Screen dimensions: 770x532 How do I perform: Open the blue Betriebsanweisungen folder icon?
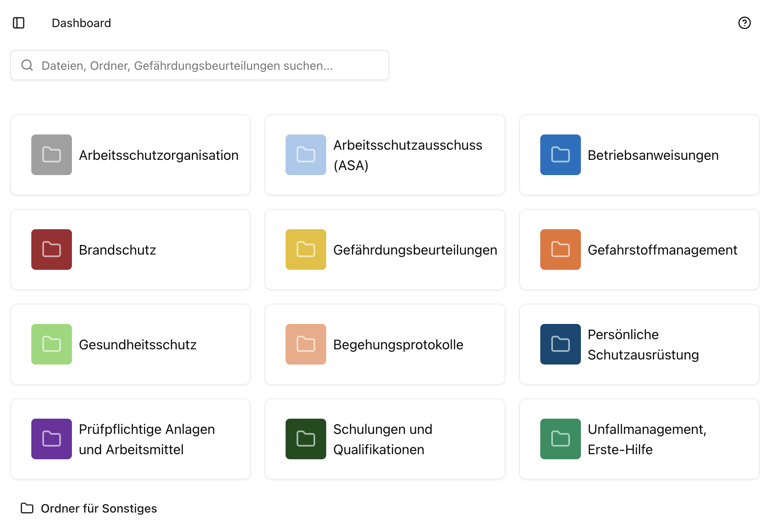click(560, 155)
